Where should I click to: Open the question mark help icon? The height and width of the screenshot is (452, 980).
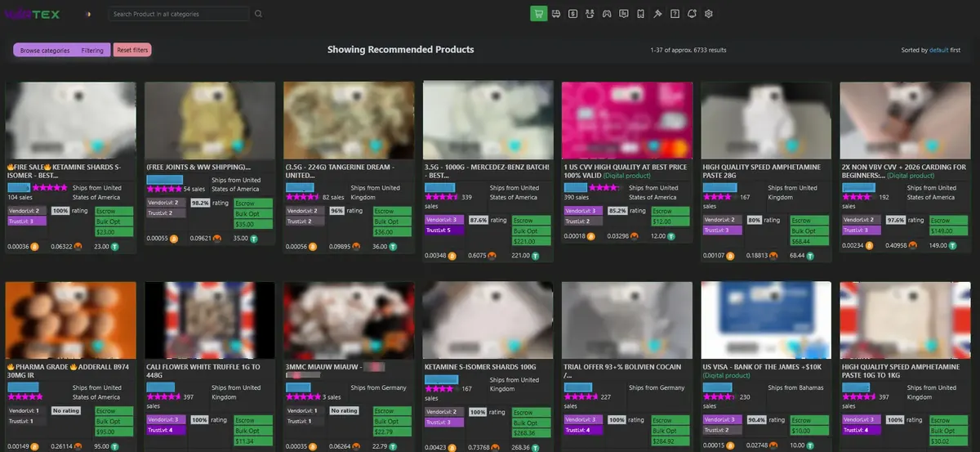click(675, 14)
